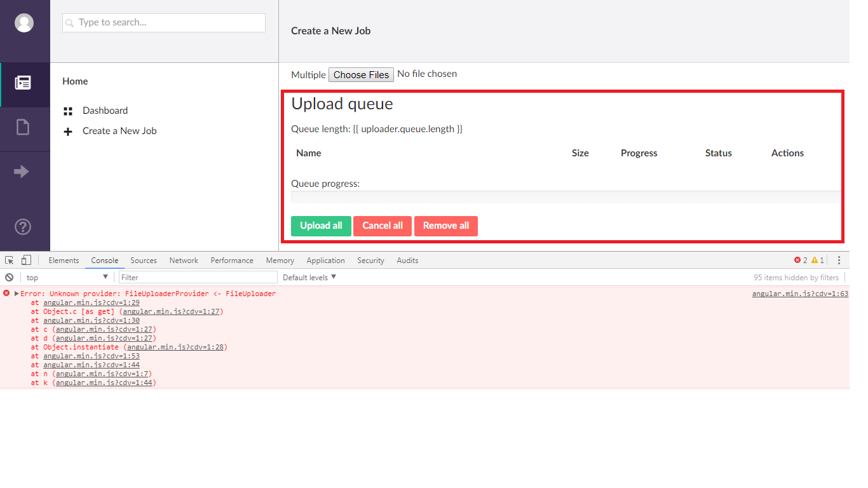Open the angular.min.js?cdv=1:30 stack link
The width and height of the screenshot is (868, 488).
92,320
